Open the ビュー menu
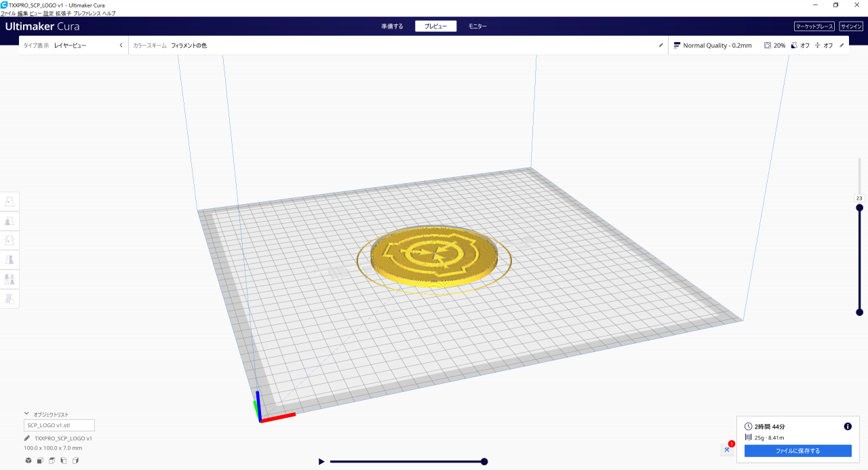 click(36, 13)
